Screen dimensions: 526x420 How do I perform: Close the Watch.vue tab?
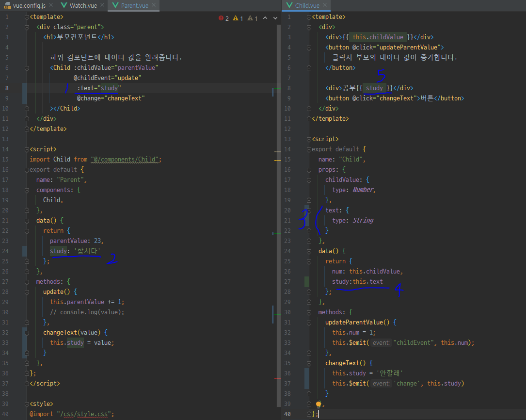click(102, 5)
